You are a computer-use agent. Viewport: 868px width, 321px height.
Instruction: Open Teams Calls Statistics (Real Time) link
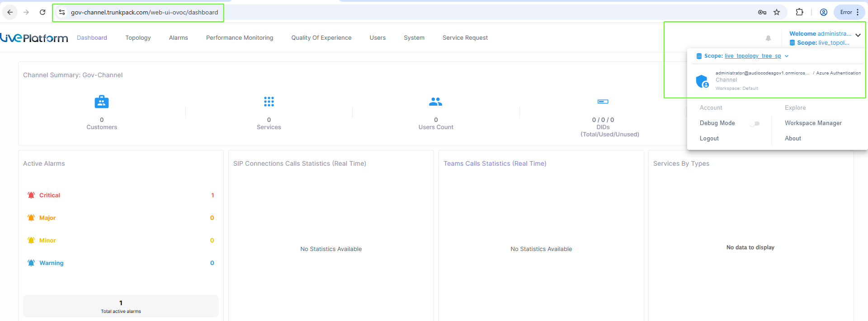pyautogui.click(x=495, y=163)
